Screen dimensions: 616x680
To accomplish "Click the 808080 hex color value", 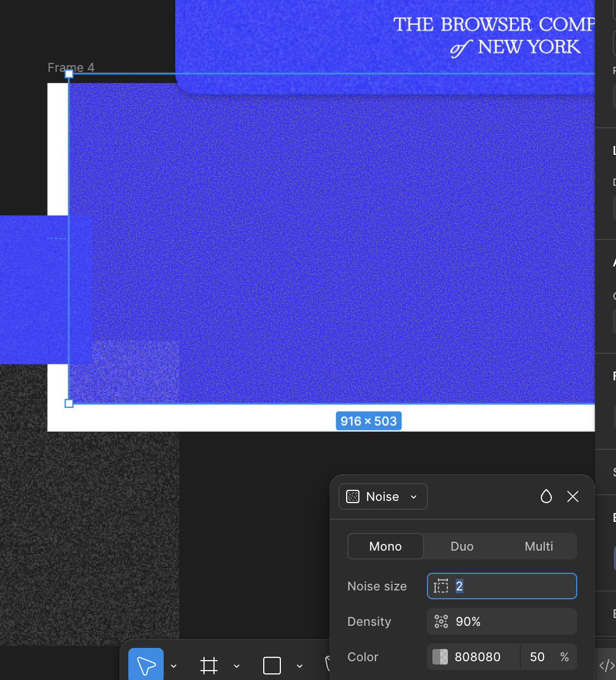I will (x=478, y=657).
